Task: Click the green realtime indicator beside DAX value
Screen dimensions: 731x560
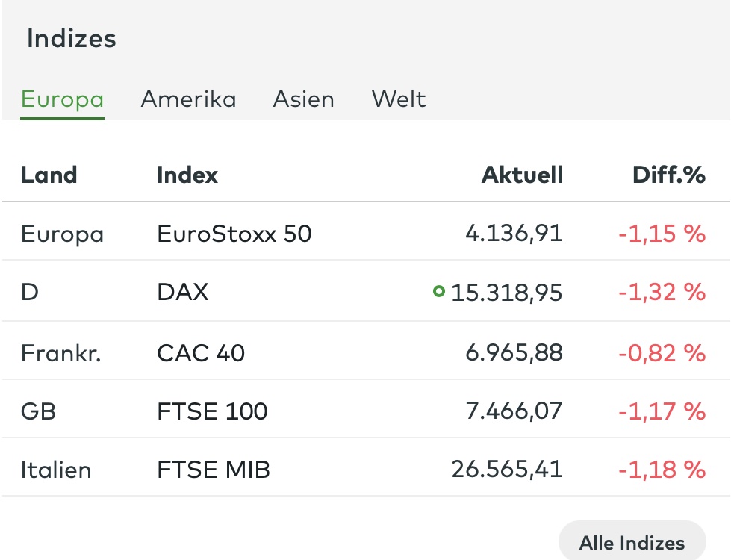Action: (439, 291)
